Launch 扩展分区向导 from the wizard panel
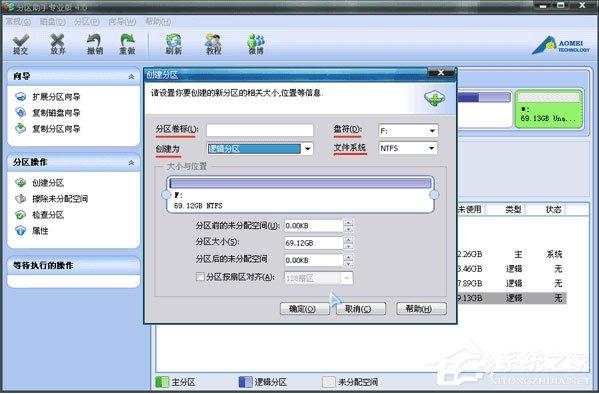This screenshot has height=394, width=599. click(x=48, y=97)
